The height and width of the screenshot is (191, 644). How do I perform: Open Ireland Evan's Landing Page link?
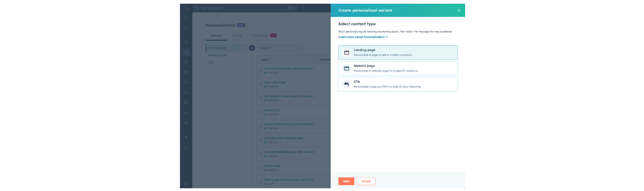pyautogui.click(x=284, y=138)
